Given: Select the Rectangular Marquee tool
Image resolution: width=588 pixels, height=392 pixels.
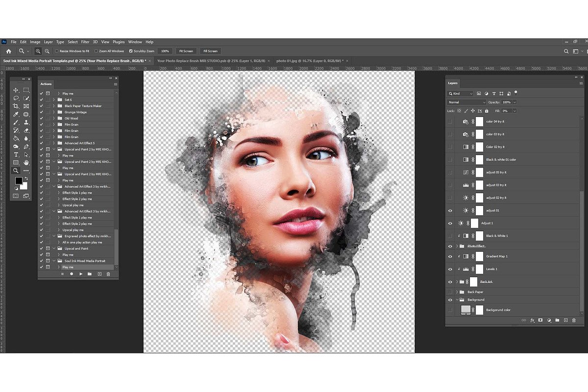Looking at the screenshot, I should tap(26, 90).
